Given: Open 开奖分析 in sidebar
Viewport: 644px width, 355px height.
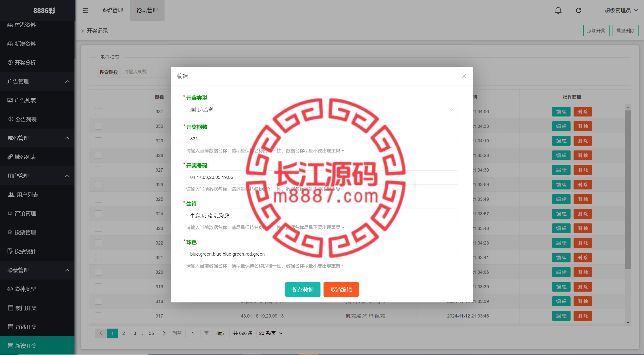Looking at the screenshot, I should [37, 63].
